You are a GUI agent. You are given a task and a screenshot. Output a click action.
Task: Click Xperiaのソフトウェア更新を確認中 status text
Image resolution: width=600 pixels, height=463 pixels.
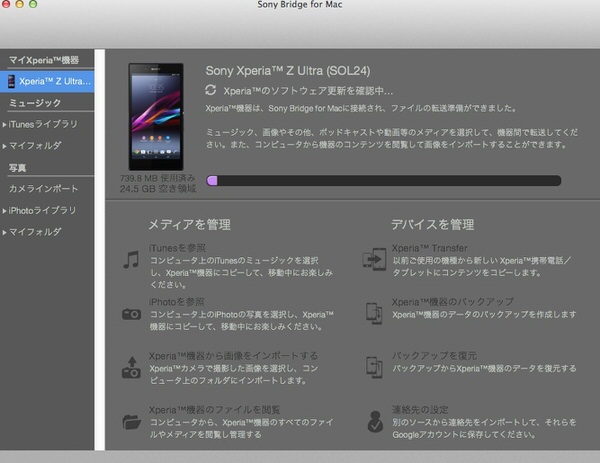308,91
